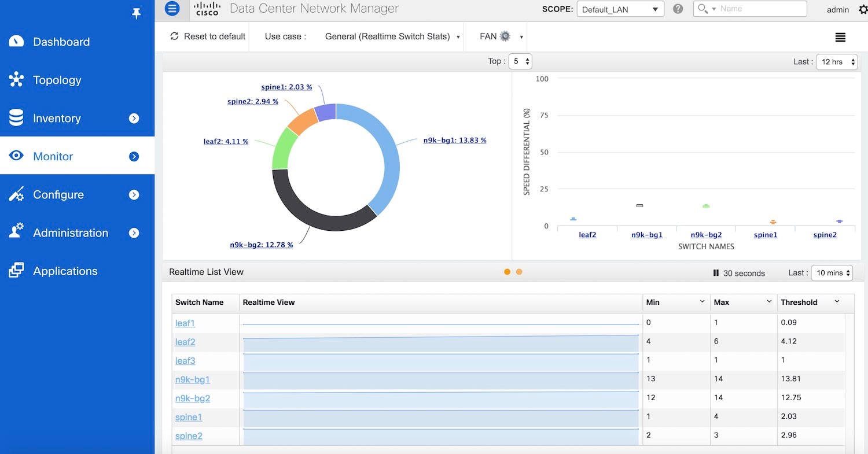
Task: Toggle the blue hamburger menu button
Action: click(172, 9)
